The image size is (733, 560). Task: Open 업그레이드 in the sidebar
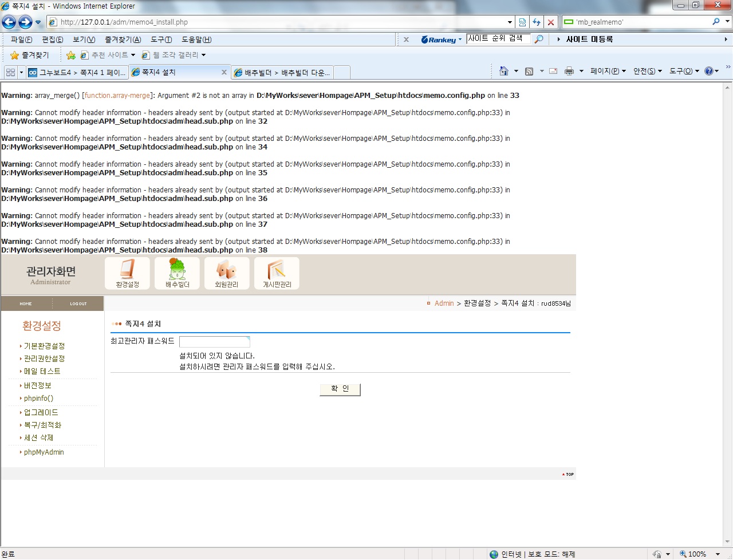(41, 412)
